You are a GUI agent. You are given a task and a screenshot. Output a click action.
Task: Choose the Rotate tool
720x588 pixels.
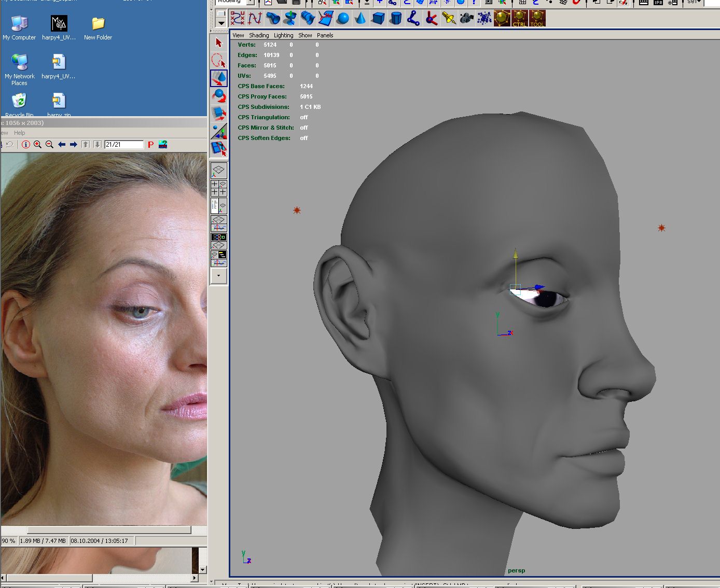click(218, 96)
